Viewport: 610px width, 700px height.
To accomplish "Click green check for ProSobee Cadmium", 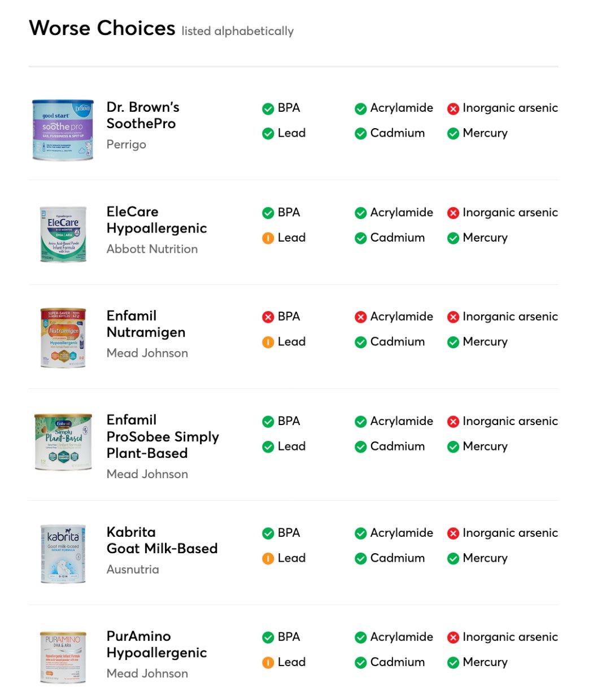I will coord(361,447).
